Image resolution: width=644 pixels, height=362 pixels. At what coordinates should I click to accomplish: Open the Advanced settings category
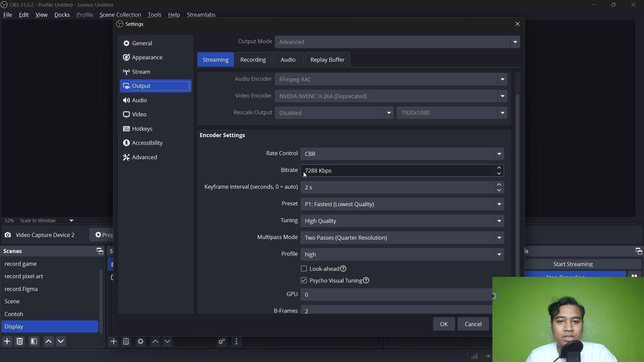coord(155,158)
